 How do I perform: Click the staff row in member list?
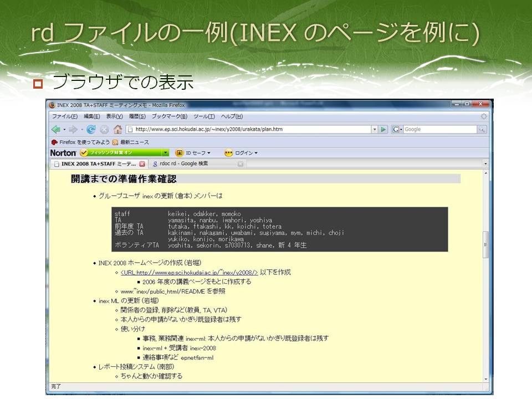178,214
